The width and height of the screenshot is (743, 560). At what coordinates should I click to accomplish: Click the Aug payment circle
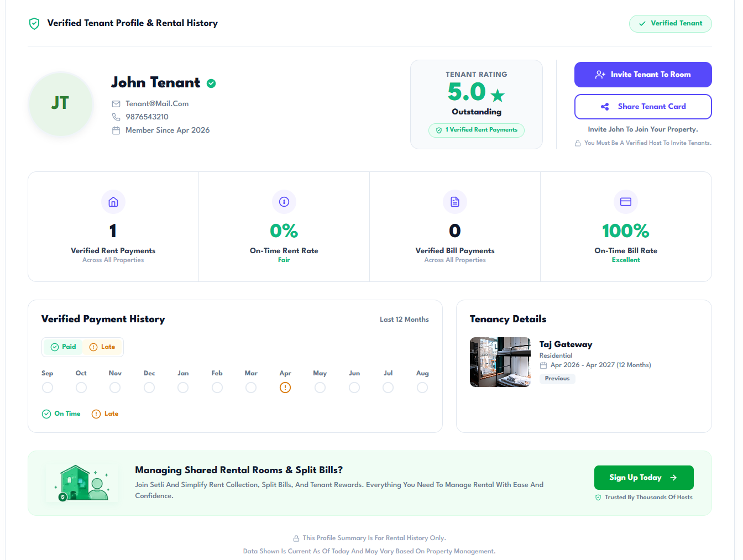tap(422, 388)
